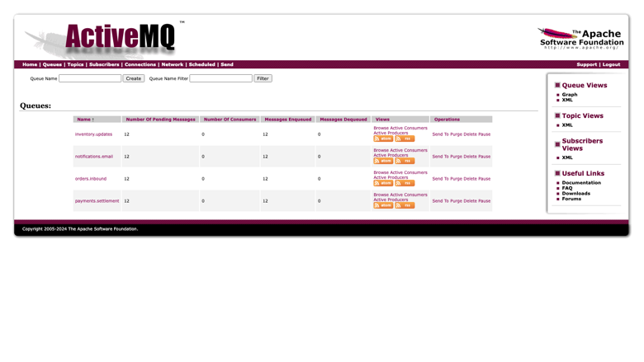Open atom feed for payments.settlement queue
This screenshot has height=362, width=644.
tap(383, 205)
